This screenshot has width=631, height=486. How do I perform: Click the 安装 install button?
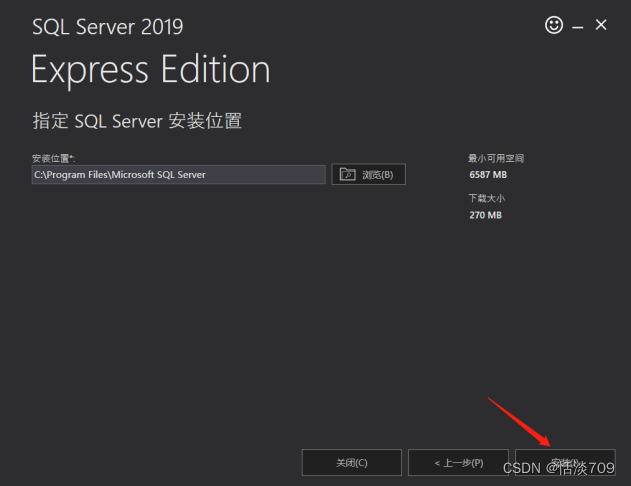point(565,463)
